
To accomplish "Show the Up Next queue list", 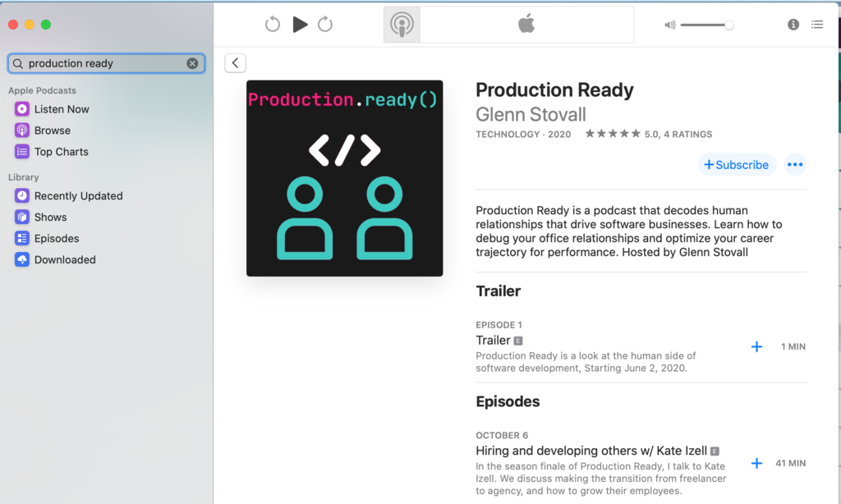I will [817, 24].
